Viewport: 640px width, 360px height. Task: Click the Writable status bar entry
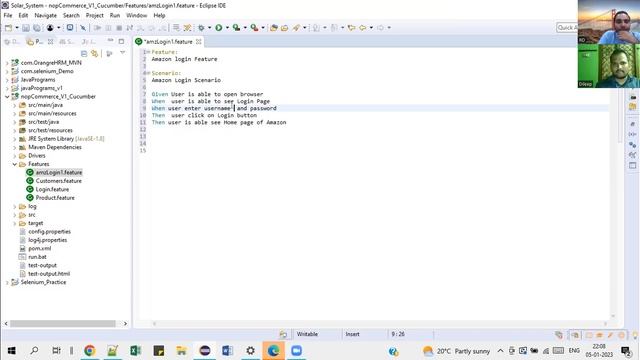tap(307, 334)
